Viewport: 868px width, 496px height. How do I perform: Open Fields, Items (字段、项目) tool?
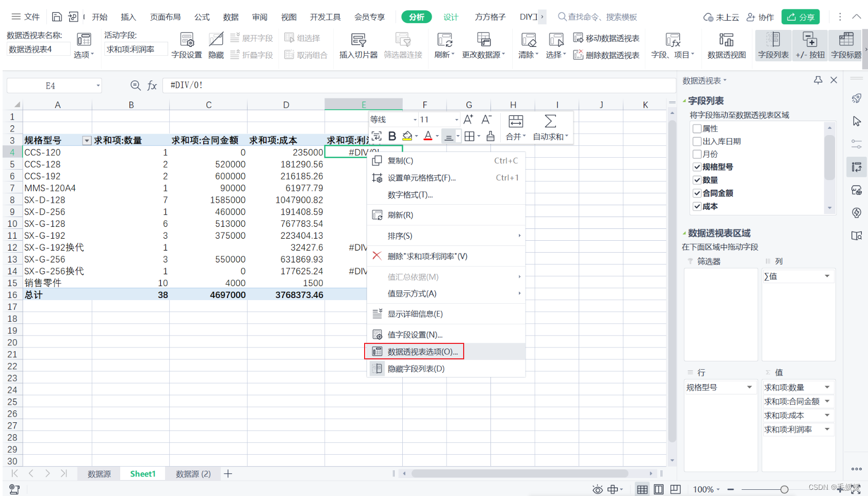(x=673, y=45)
